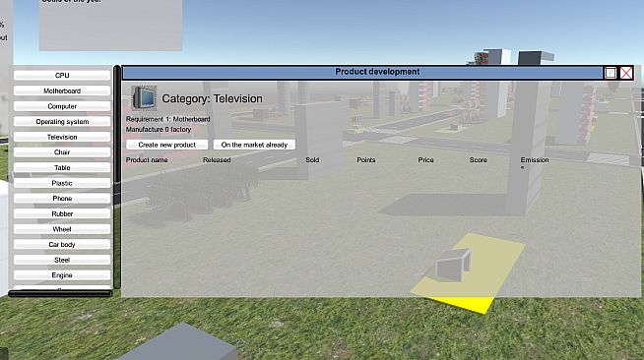Click the Requirement 1: Motherboard text
The image size is (644, 360).
click(x=168, y=119)
